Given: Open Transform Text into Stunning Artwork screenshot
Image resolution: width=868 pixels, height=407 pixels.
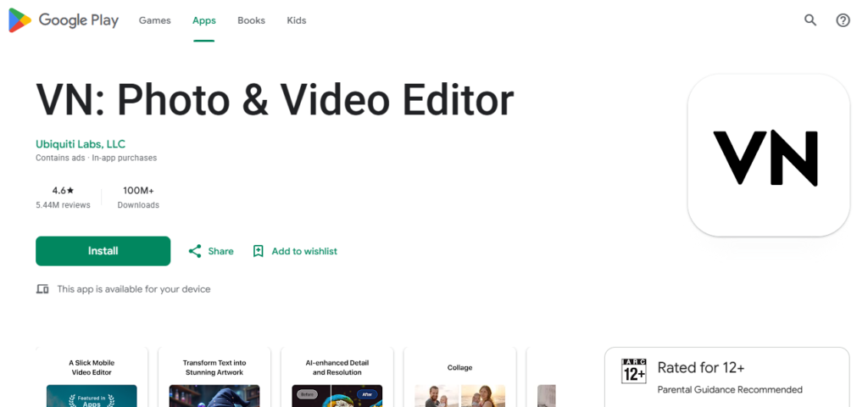Looking at the screenshot, I should tap(214, 377).
